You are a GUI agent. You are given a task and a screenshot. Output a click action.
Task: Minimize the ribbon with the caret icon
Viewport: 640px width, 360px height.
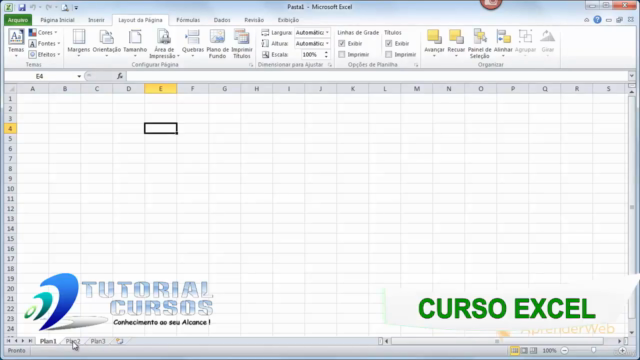click(x=587, y=20)
